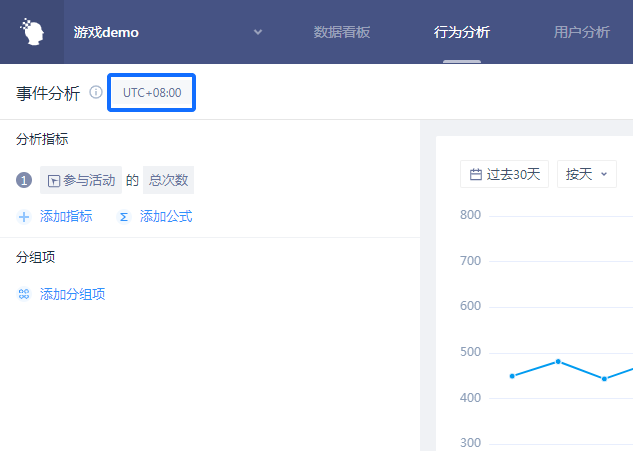This screenshot has height=451, width=633.
Task: Click the 游戏demo project name
Action: tap(106, 32)
